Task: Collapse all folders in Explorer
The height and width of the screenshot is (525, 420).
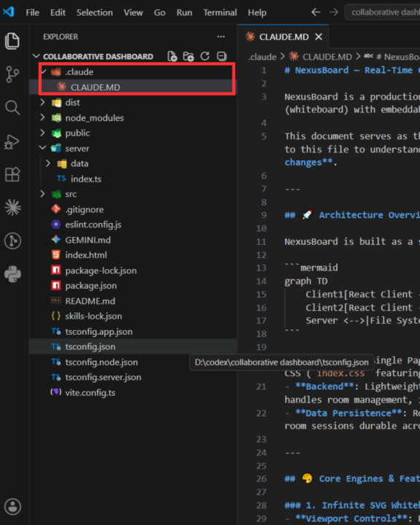Action: (222, 56)
